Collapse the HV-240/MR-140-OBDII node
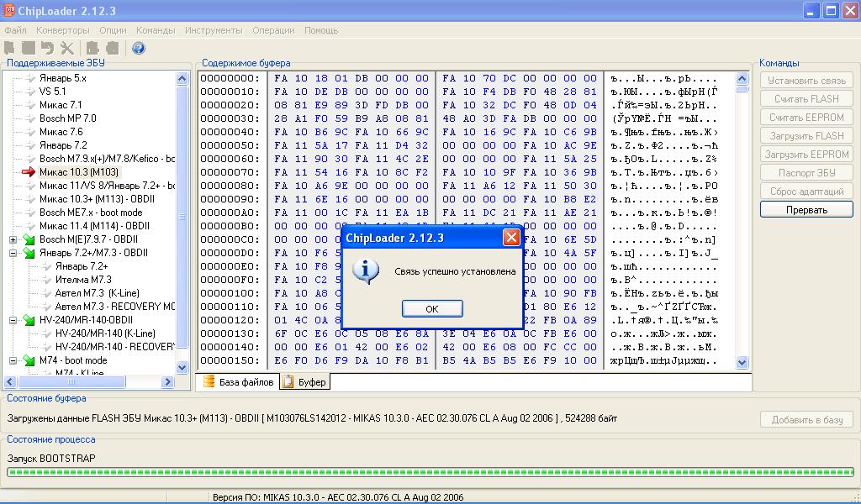This screenshot has height=504, width=861. point(13,320)
